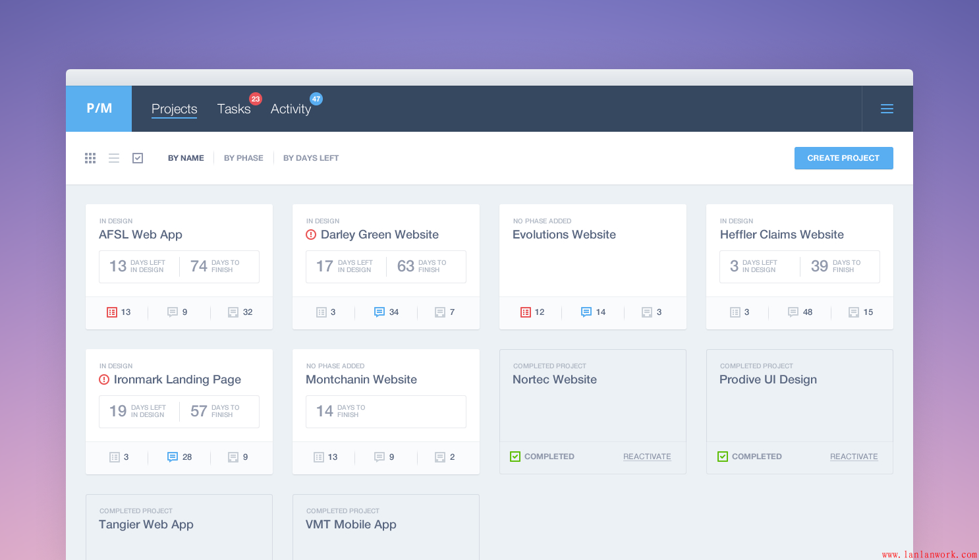
Task: Open the Montchanin Website project card
Action: (361, 379)
